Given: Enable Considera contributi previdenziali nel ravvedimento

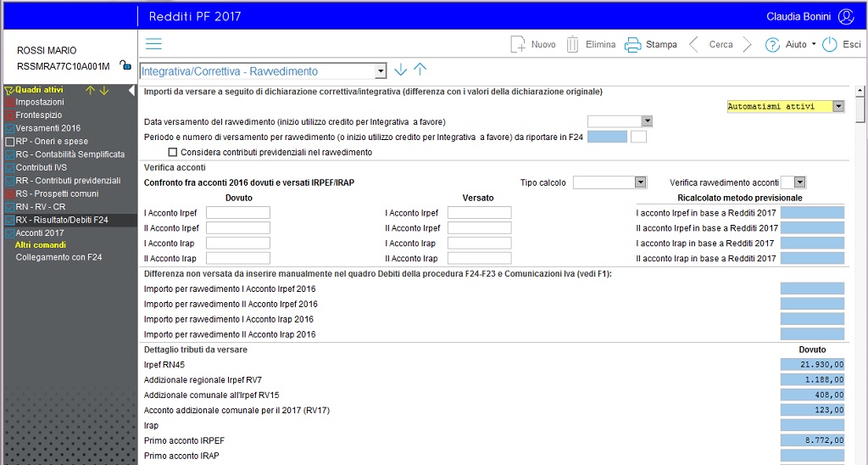Looking at the screenshot, I should tap(173, 152).
